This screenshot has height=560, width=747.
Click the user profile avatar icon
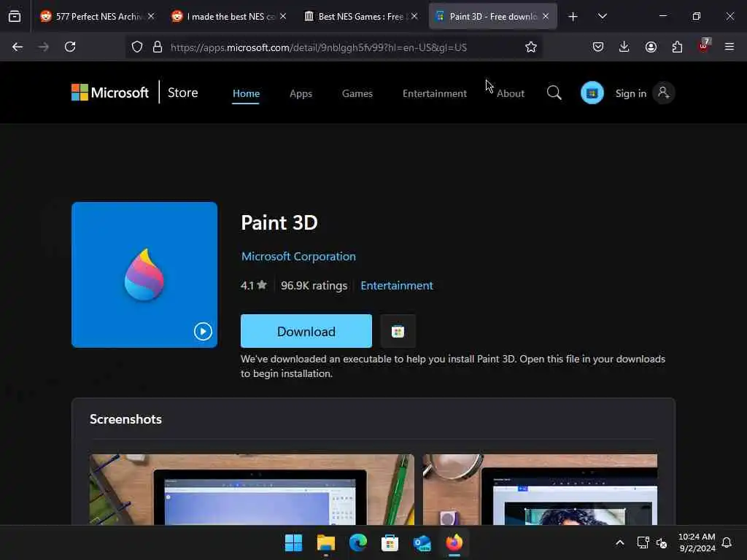[663, 93]
